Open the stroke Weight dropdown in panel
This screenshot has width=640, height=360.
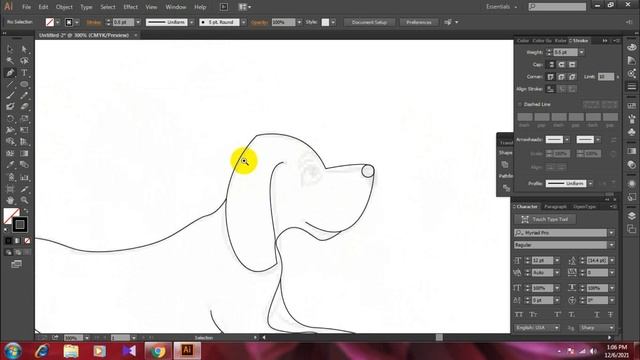click(582, 52)
